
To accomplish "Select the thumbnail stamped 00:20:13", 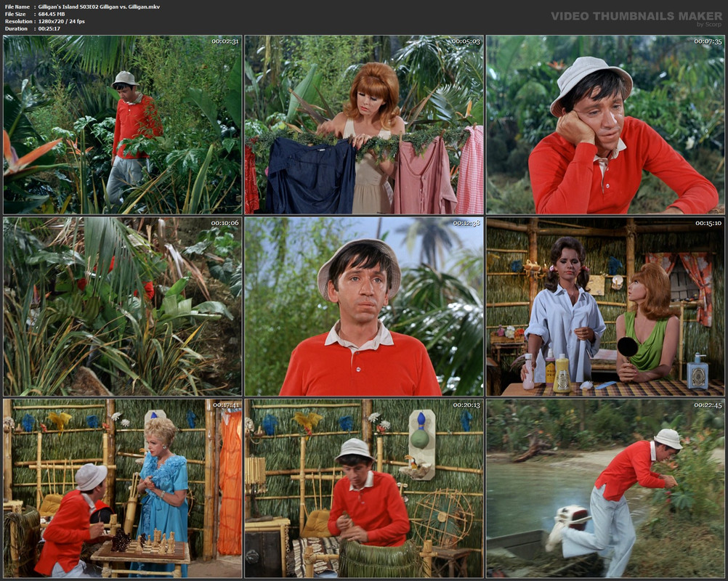I will coord(364,488).
